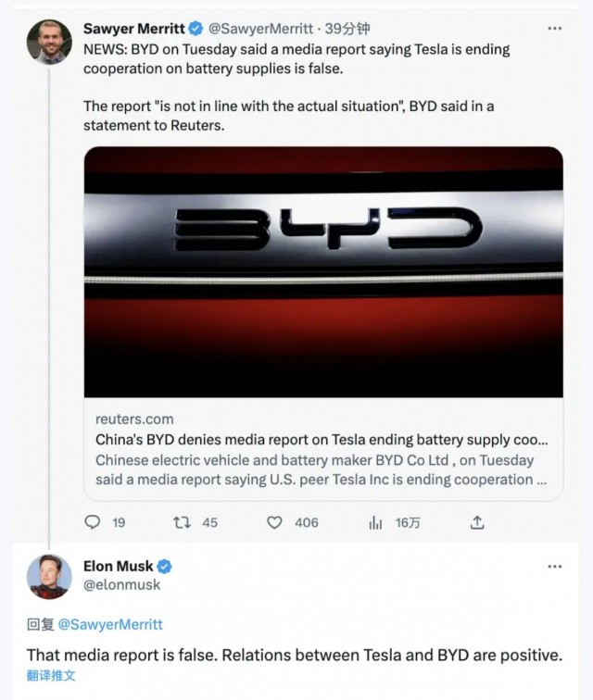
Task: Open the @elonmusk handle
Action: [121, 585]
